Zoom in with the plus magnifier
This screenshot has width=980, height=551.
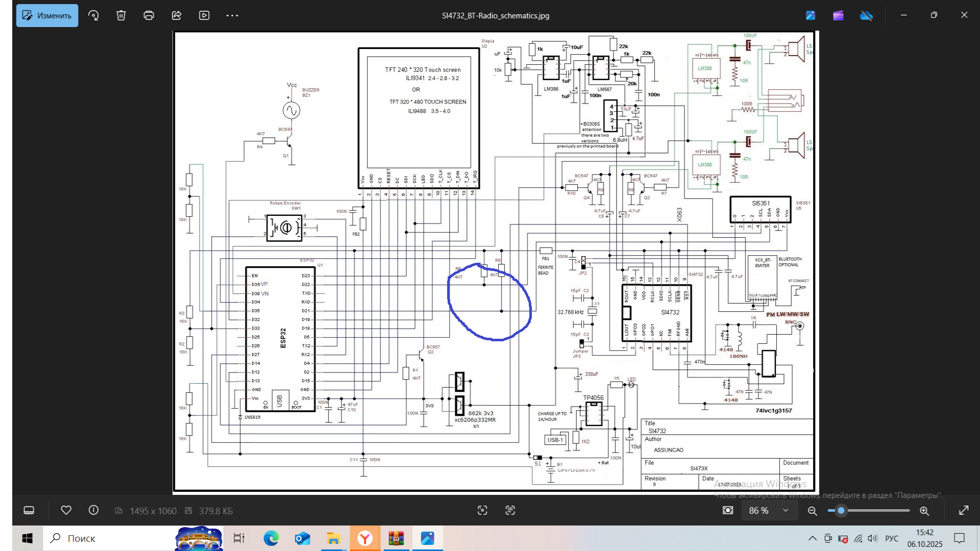coord(924,511)
